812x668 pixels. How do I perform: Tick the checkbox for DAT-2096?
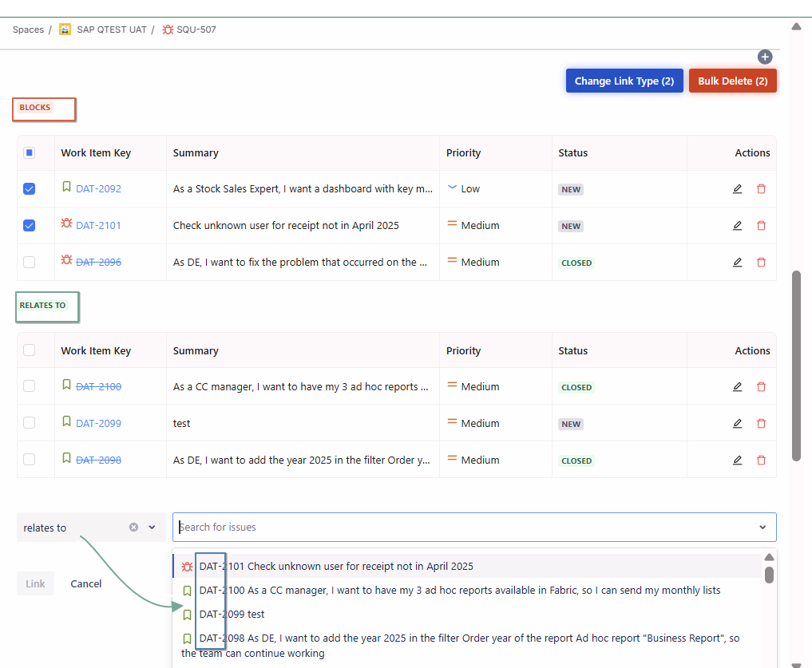tap(30, 263)
